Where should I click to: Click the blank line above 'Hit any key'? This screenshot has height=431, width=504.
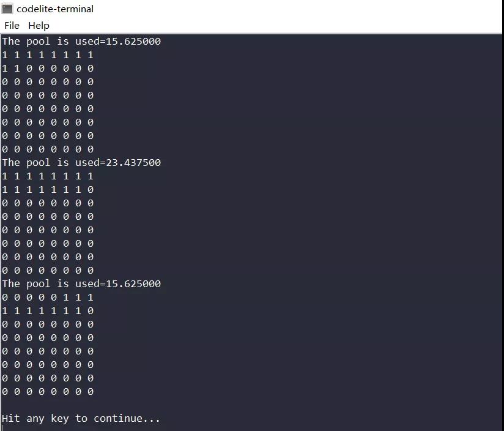tap(251, 405)
